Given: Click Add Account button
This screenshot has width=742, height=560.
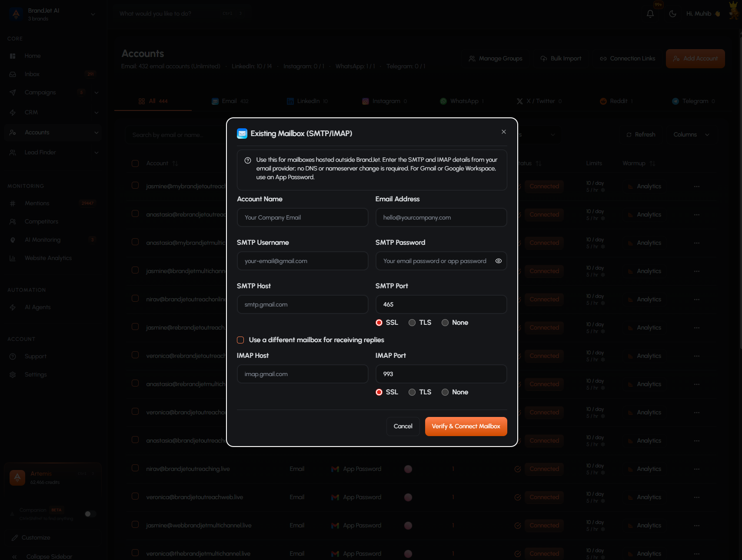Looking at the screenshot, I should [695, 59].
